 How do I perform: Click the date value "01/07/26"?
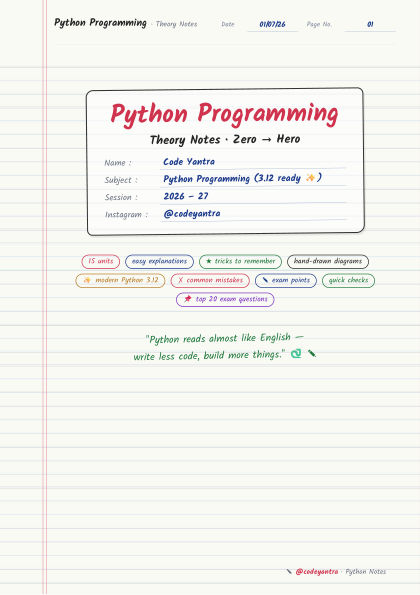(272, 24)
